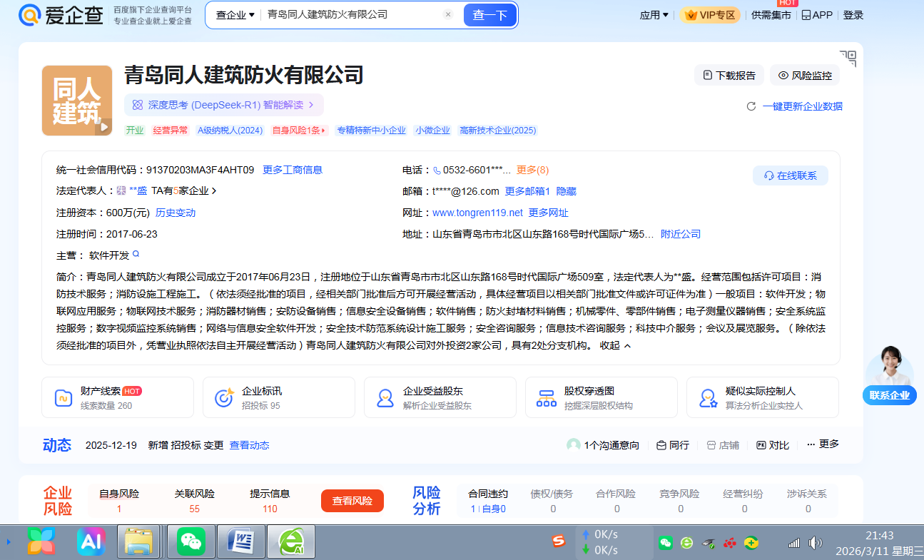Expand the 更多 options in dynamics bar
The width and height of the screenshot is (924, 560).
coord(823,444)
